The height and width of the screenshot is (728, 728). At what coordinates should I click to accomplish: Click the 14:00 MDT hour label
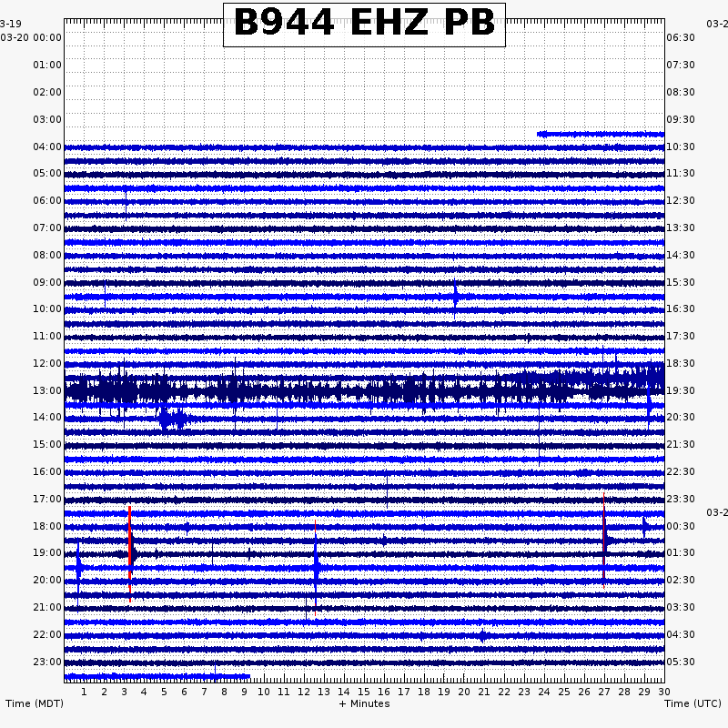point(47,417)
